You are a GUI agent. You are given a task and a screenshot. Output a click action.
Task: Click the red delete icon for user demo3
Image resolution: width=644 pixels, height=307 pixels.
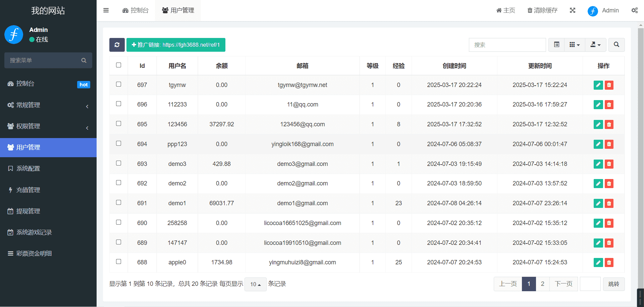(x=609, y=164)
